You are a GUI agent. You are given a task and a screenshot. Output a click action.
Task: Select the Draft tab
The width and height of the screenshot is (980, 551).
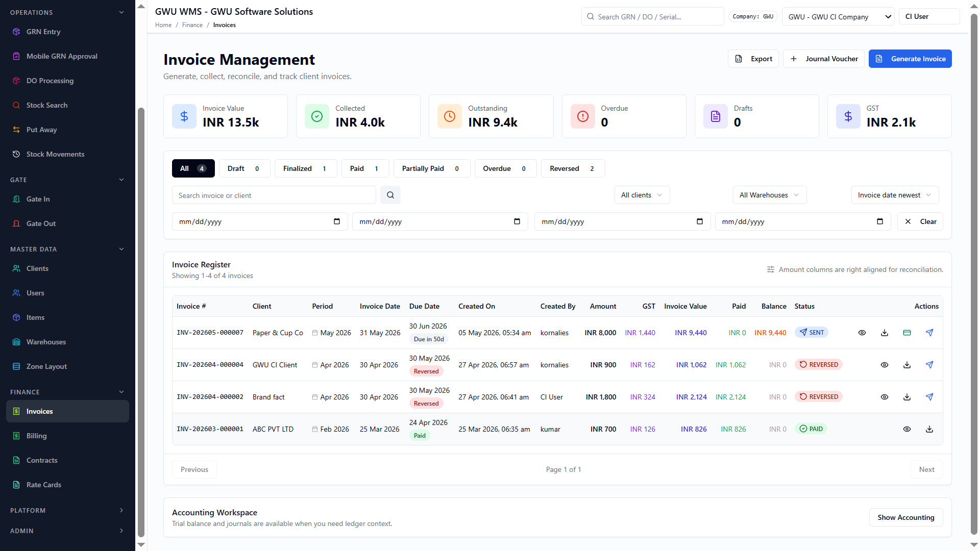tap(244, 168)
